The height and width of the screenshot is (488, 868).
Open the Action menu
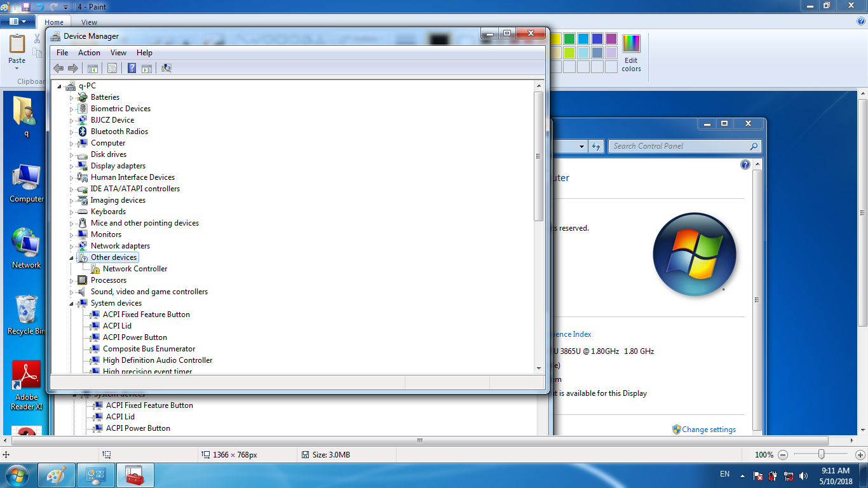tap(89, 53)
